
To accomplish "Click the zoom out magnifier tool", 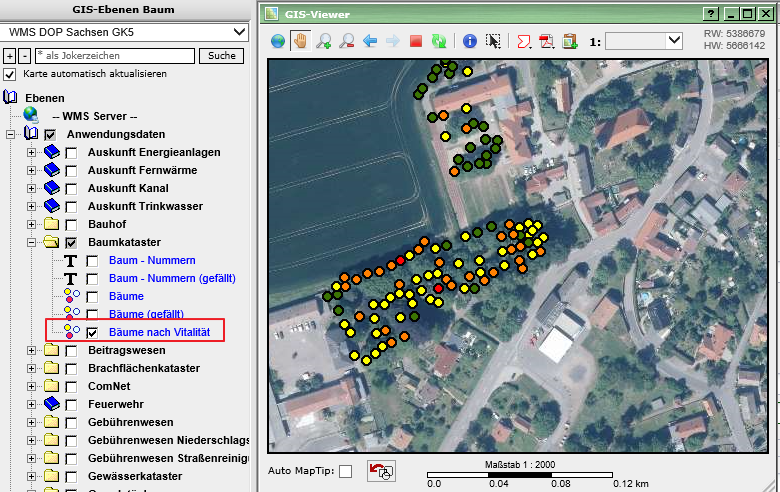I will tap(346, 41).
